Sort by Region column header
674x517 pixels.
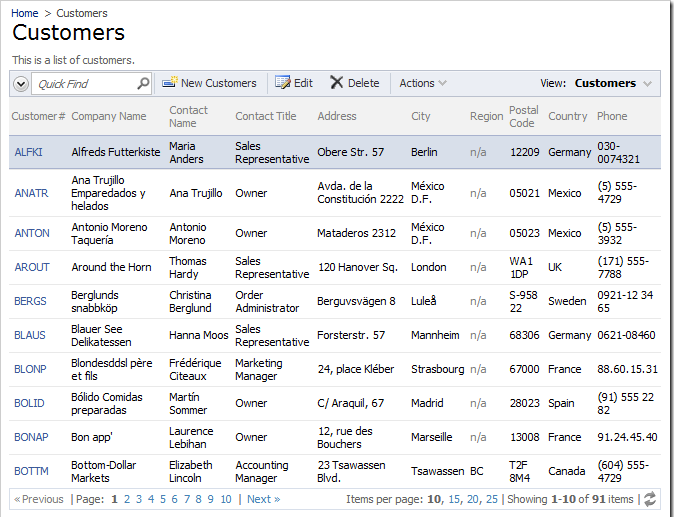[486, 116]
